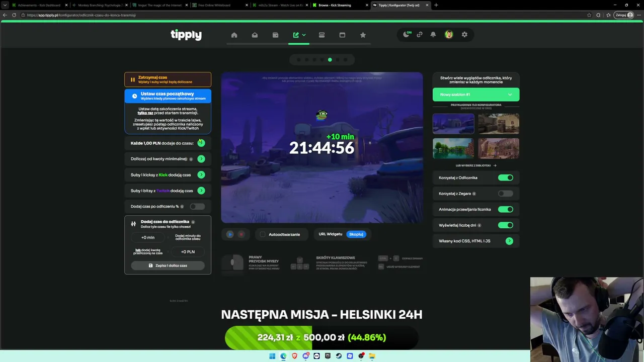Enable Dodaj czas po odliczeniu % switch
The height and width of the screenshot is (362, 644).
197,207
